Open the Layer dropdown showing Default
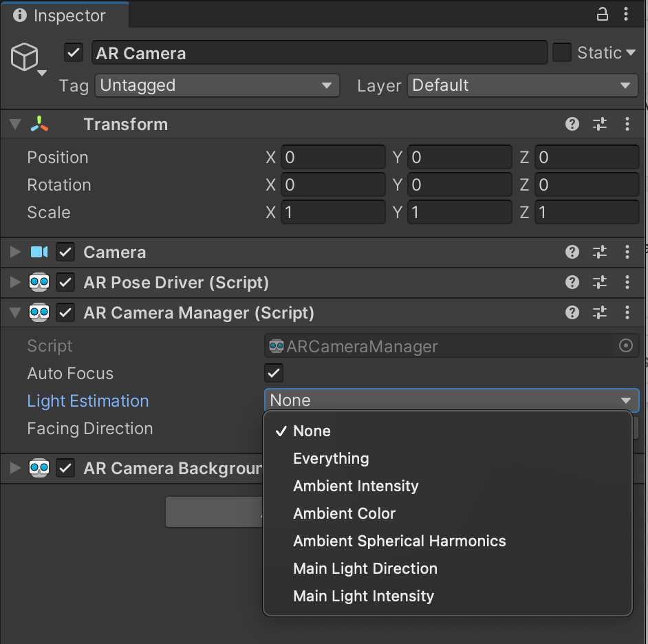This screenshot has width=648, height=644. coord(523,86)
